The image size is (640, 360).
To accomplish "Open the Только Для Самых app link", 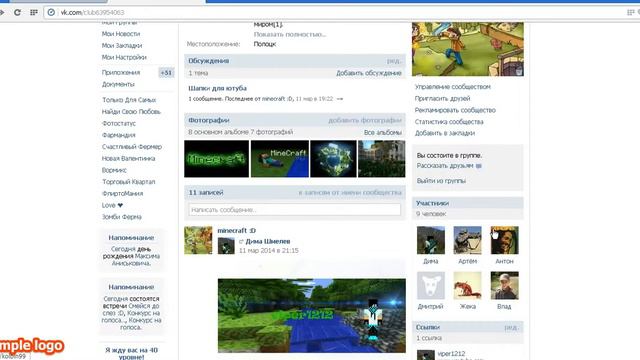I will pos(129,100).
